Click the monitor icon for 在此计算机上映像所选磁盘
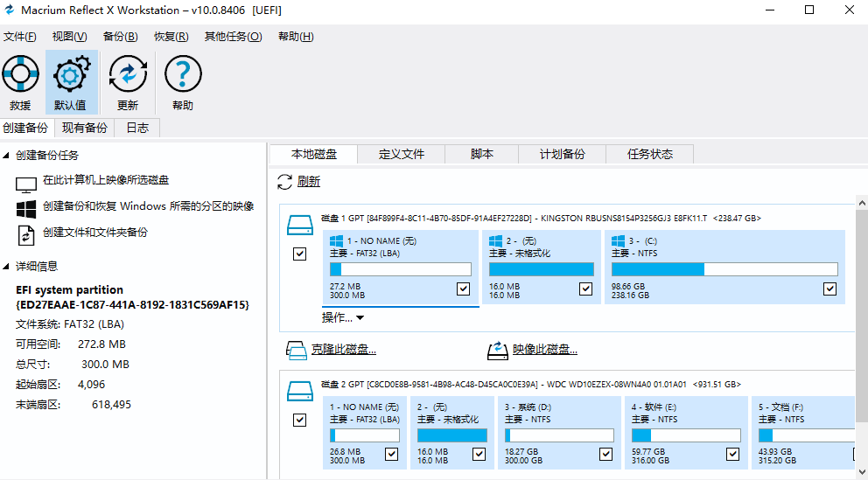 coord(26,184)
